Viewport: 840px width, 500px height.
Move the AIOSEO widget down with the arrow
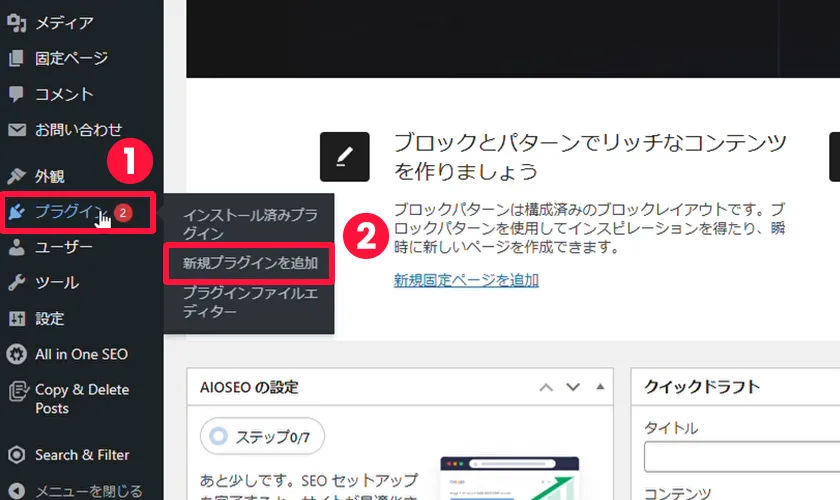click(x=573, y=387)
